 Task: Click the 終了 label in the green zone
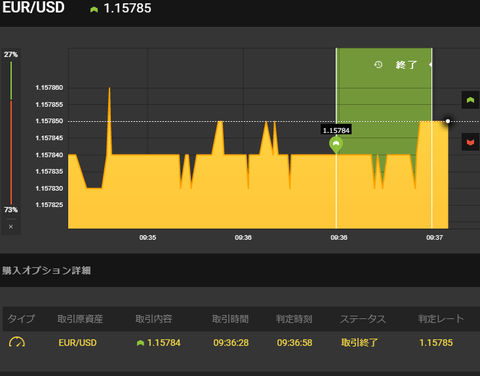406,65
